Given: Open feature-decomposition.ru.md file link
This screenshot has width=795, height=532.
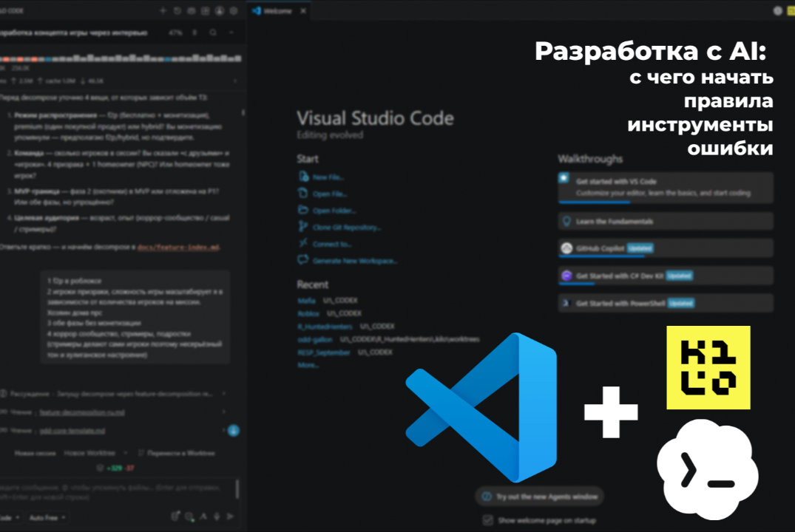Looking at the screenshot, I should coord(81,412).
